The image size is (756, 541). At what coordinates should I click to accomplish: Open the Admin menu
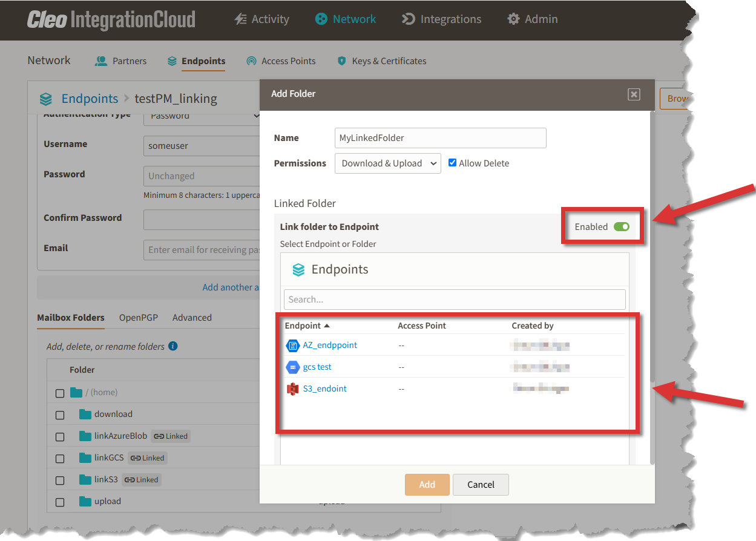point(533,19)
